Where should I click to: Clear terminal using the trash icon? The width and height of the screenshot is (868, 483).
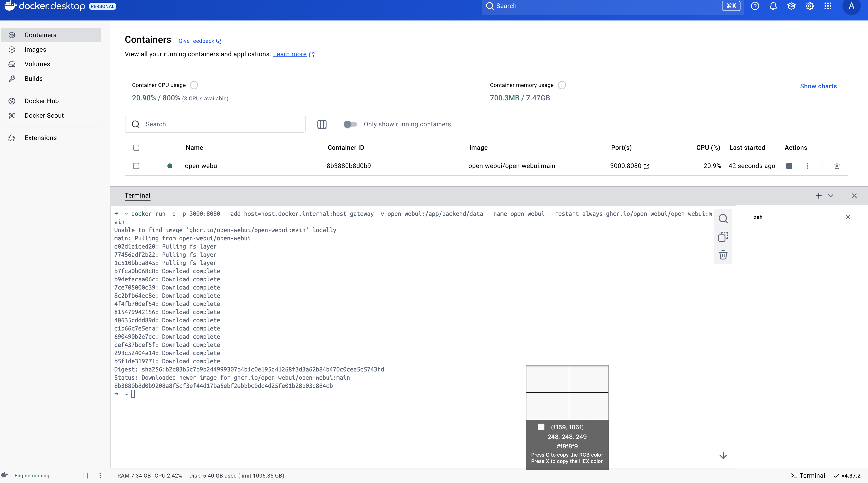click(723, 255)
